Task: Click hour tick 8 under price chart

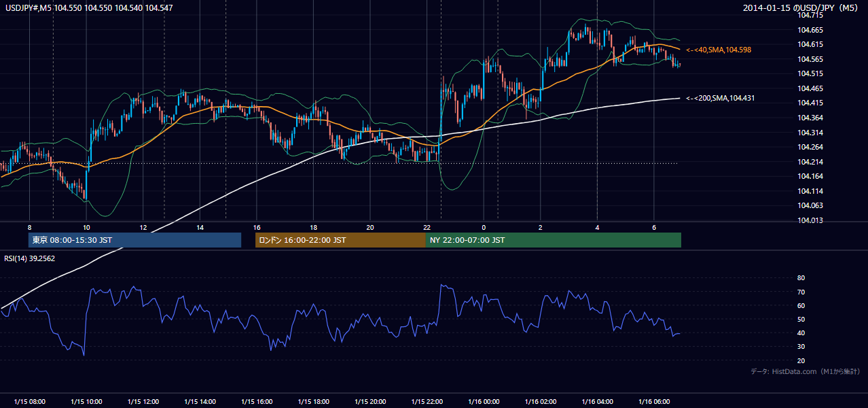Action: (x=29, y=227)
